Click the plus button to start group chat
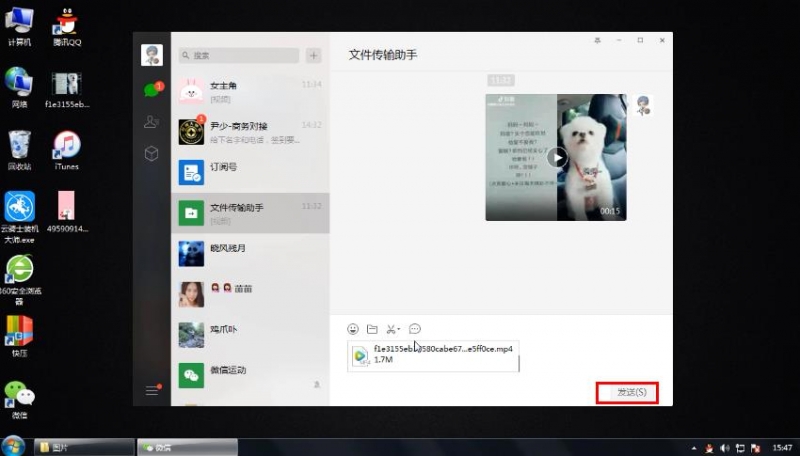This screenshot has width=800, height=456. tap(313, 55)
